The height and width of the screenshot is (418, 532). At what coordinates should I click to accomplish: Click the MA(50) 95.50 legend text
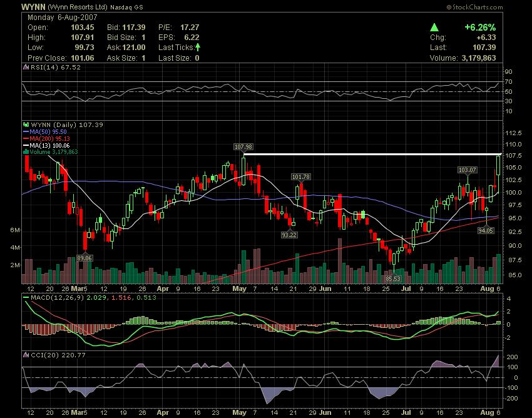(x=48, y=131)
